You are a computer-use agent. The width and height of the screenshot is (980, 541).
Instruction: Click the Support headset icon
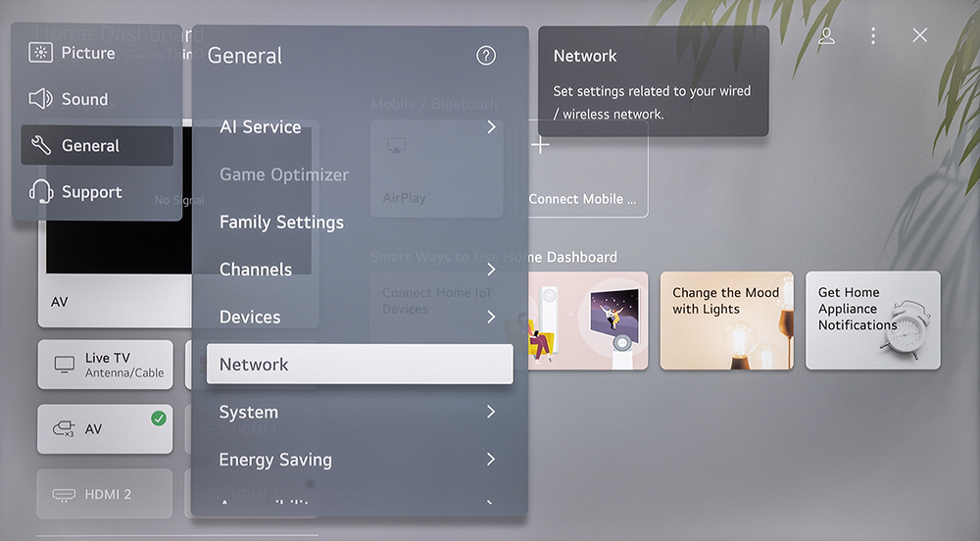click(40, 192)
